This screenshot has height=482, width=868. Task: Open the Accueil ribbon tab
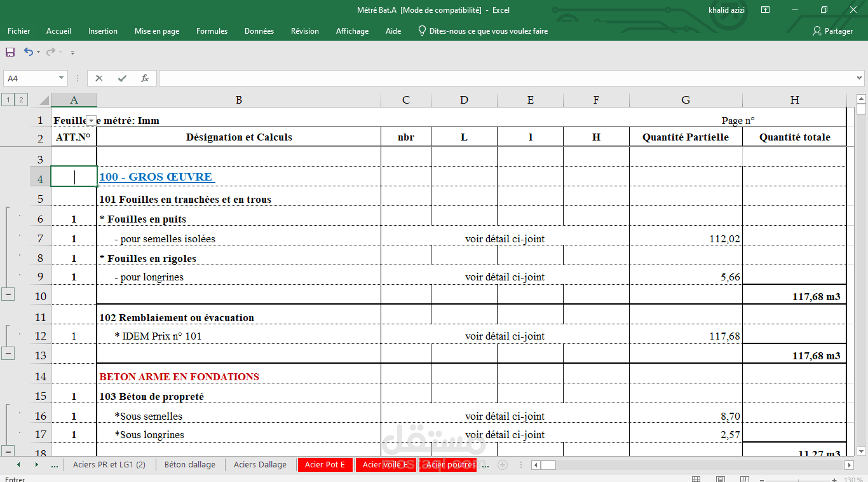58,31
